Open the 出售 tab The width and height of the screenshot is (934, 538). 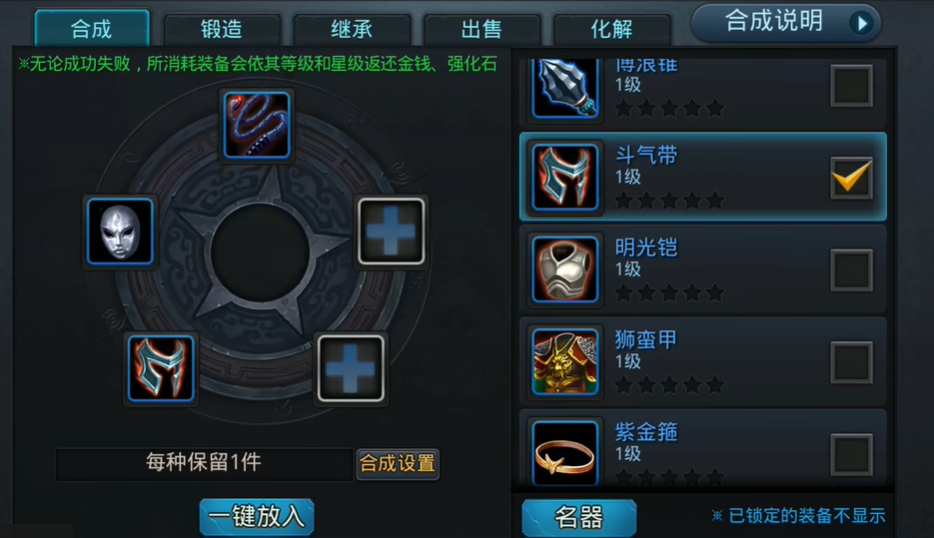(x=481, y=29)
